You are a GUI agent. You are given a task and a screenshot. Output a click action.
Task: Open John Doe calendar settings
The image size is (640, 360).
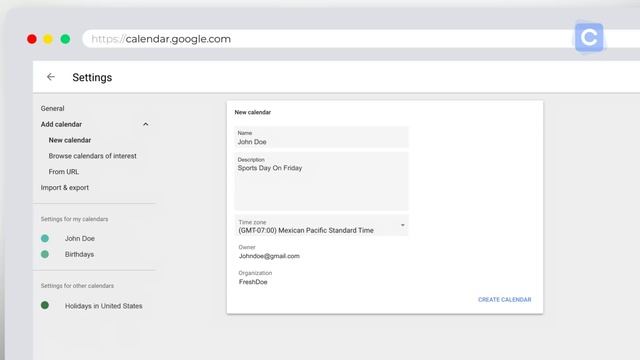pyautogui.click(x=80, y=238)
